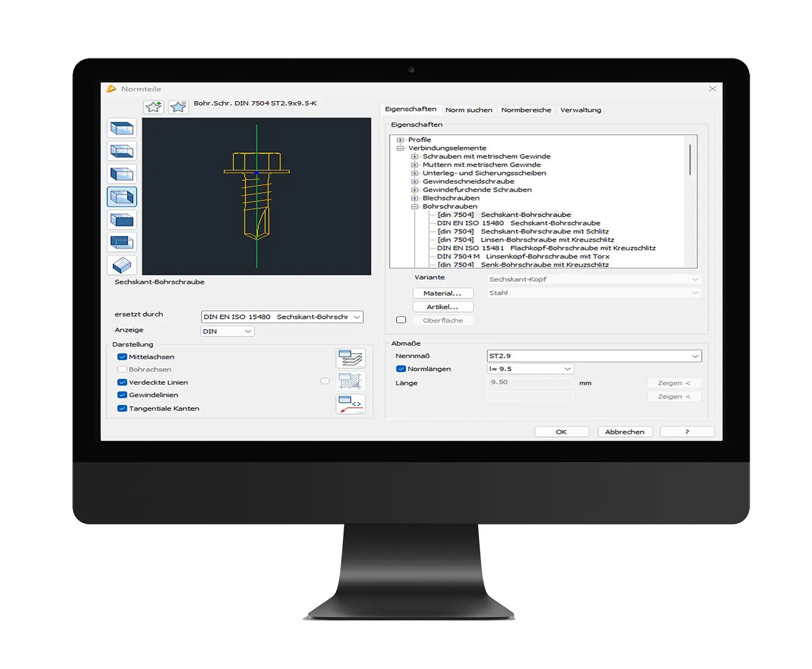Viewport: 812px width, 669px height.
Task: Select the top face view cube icon
Action: (x=122, y=128)
